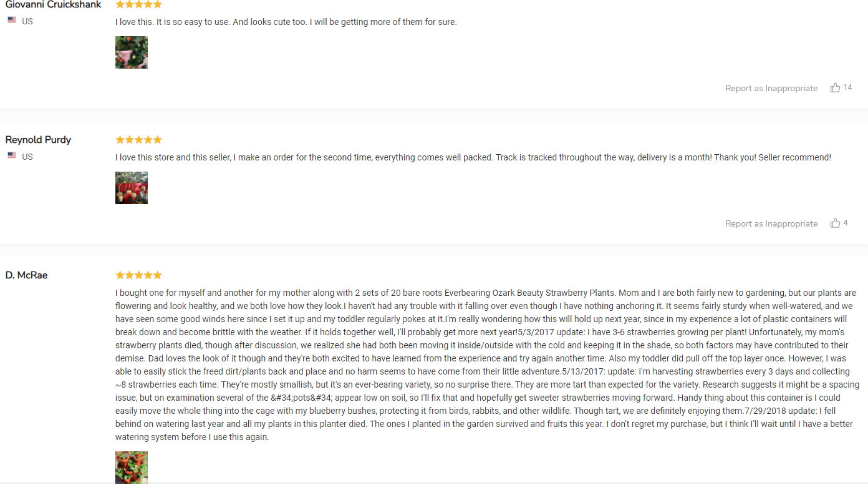
Task: Click the 'I love this store and this seller' review text
Action: click(x=473, y=158)
